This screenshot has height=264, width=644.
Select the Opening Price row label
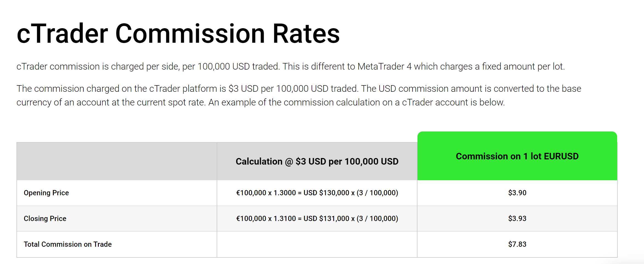point(46,193)
